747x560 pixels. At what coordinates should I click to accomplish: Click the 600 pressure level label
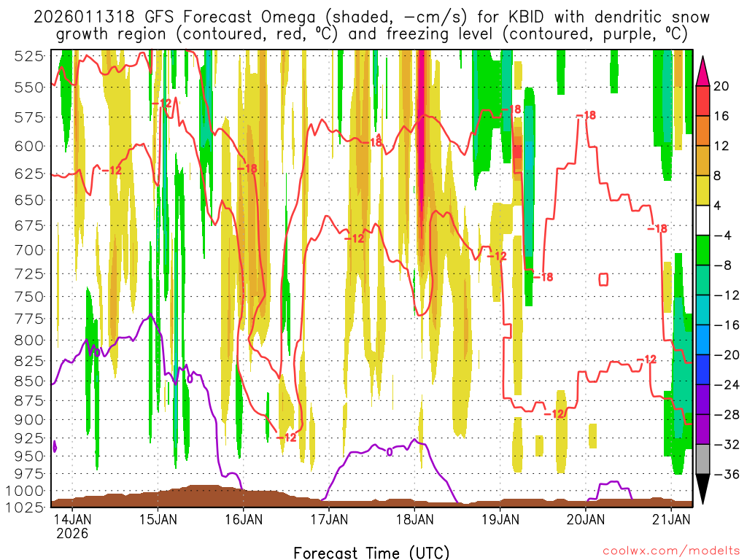pos(29,146)
